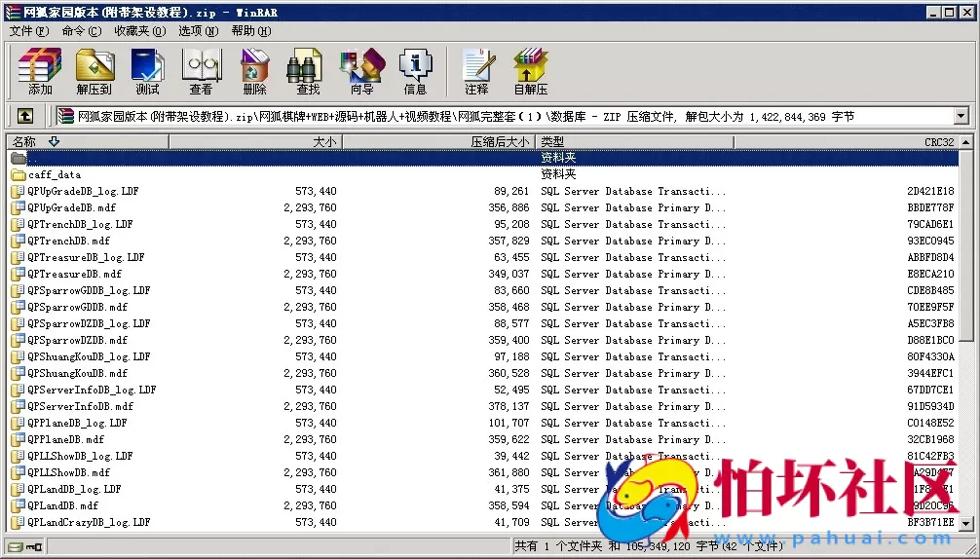Click CRC32 value 80F4330A
This screenshot has height=559, width=980.
tap(930, 356)
